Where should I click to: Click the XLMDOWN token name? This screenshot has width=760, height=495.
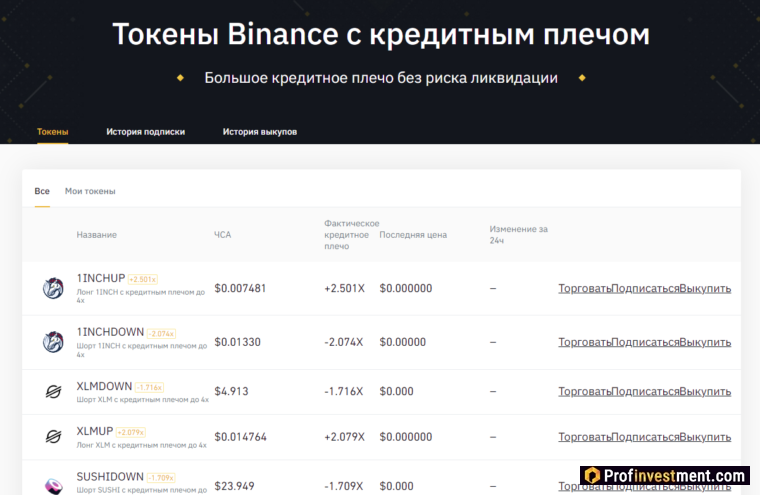click(x=104, y=386)
